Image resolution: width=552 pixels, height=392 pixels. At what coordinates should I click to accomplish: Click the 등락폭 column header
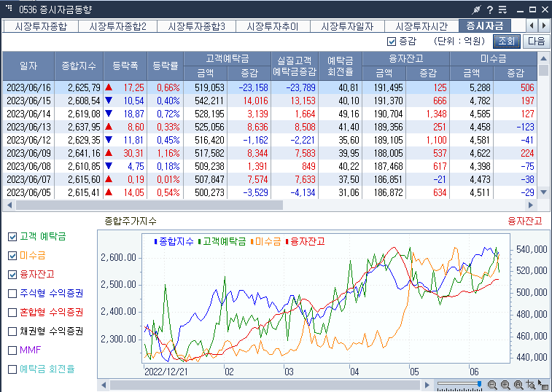point(125,66)
